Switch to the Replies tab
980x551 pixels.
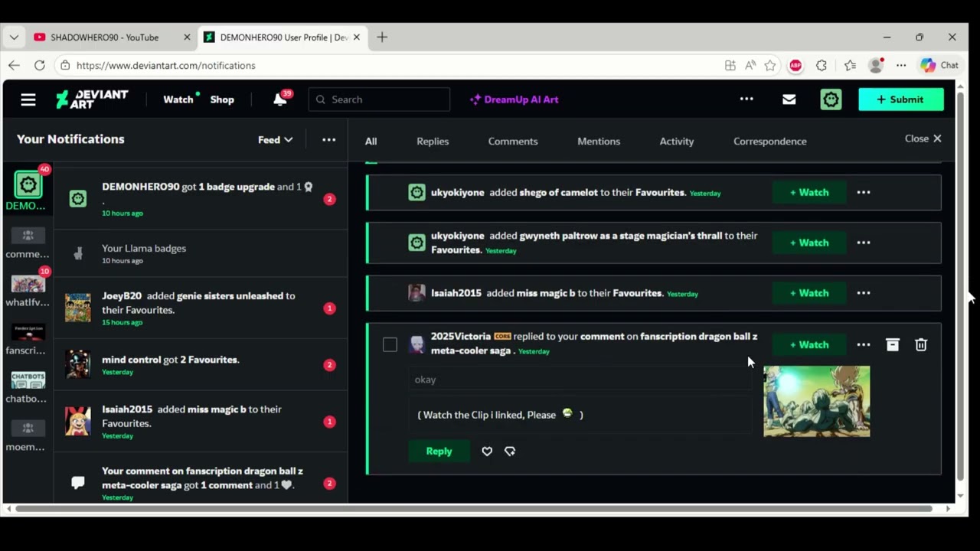click(x=433, y=142)
